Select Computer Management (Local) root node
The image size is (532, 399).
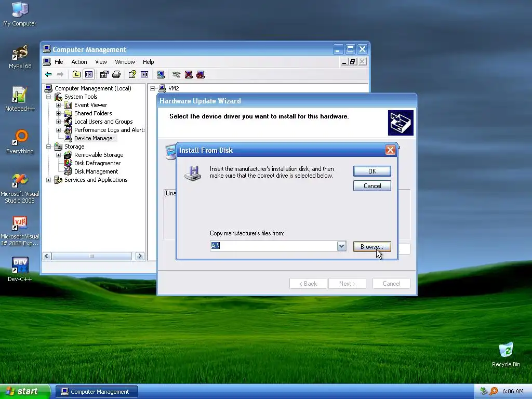pos(92,88)
